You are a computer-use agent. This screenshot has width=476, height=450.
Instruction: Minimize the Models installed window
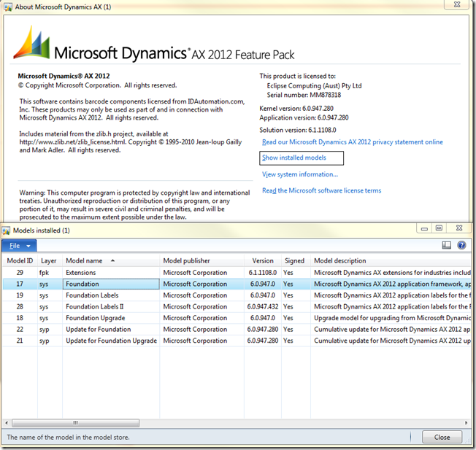pos(423,229)
